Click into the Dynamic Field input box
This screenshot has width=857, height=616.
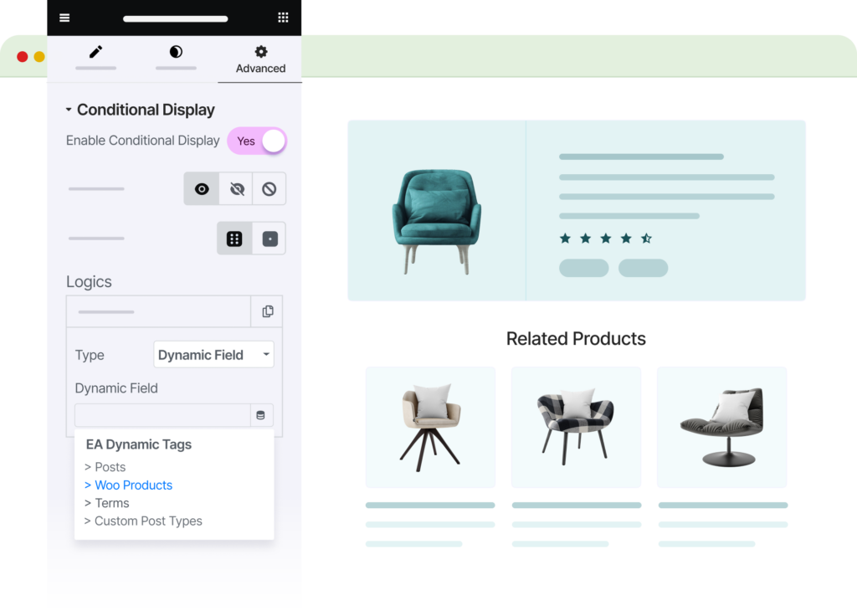[x=162, y=415]
